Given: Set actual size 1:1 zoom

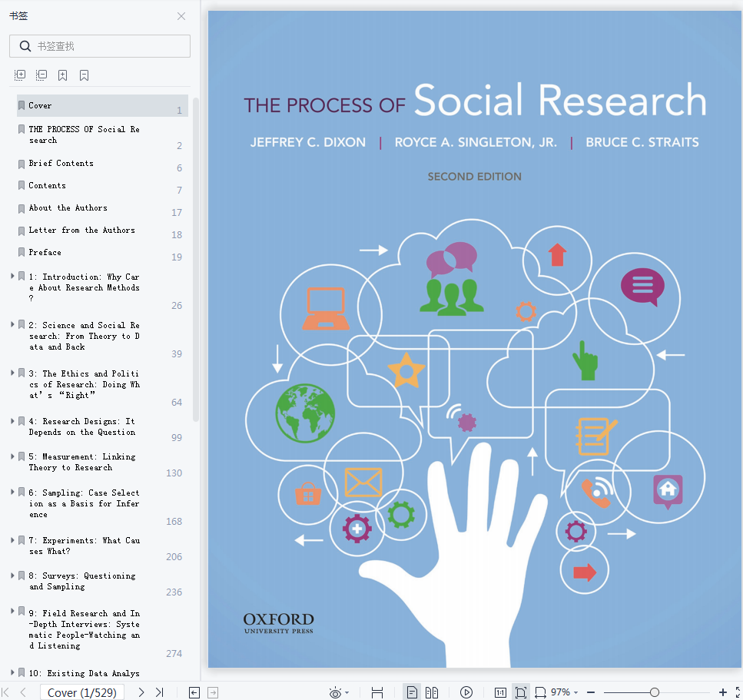Looking at the screenshot, I should [x=500, y=693].
